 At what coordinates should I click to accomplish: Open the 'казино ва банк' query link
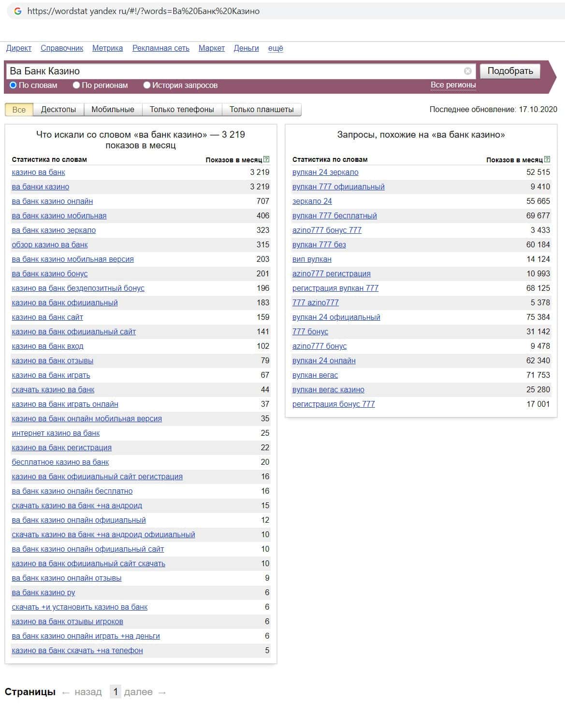[38, 172]
